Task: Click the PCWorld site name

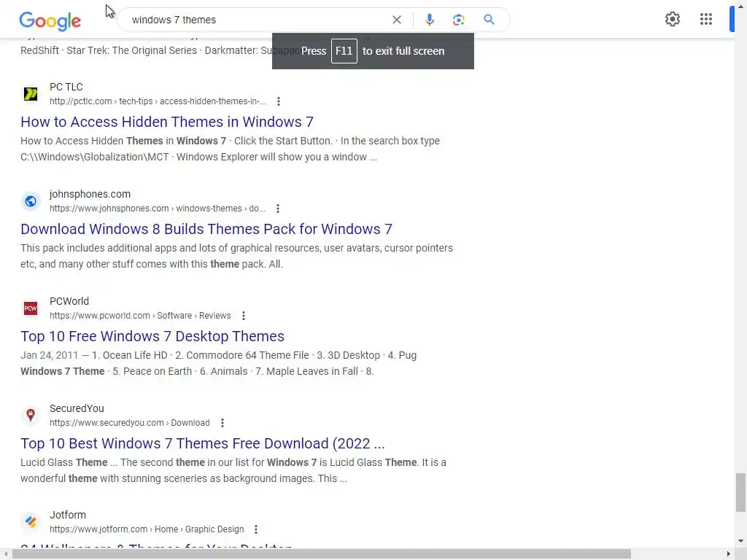Action: click(x=69, y=301)
